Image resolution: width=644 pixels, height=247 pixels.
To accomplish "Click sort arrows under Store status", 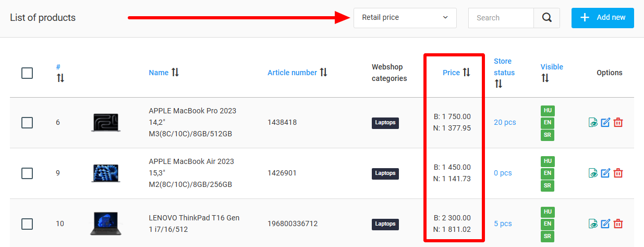I will pyautogui.click(x=498, y=84).
